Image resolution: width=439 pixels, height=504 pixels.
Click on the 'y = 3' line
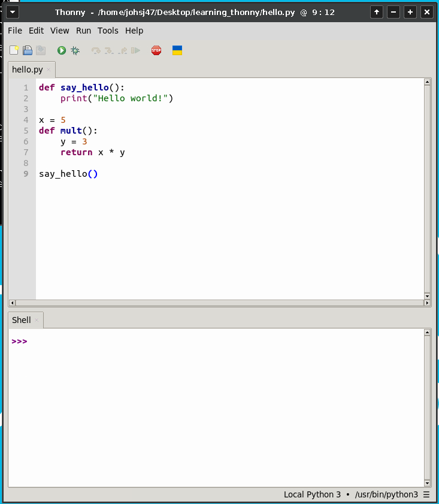tap(74, 142)
